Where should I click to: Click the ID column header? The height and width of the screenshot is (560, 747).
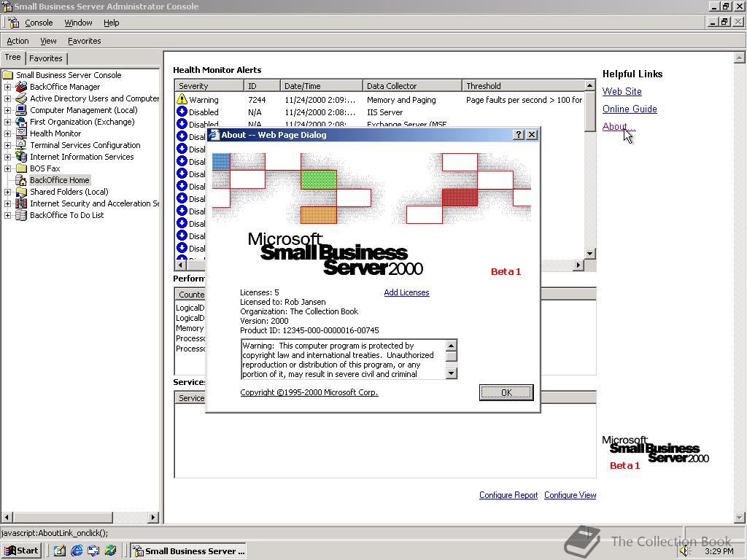(262, 86)
